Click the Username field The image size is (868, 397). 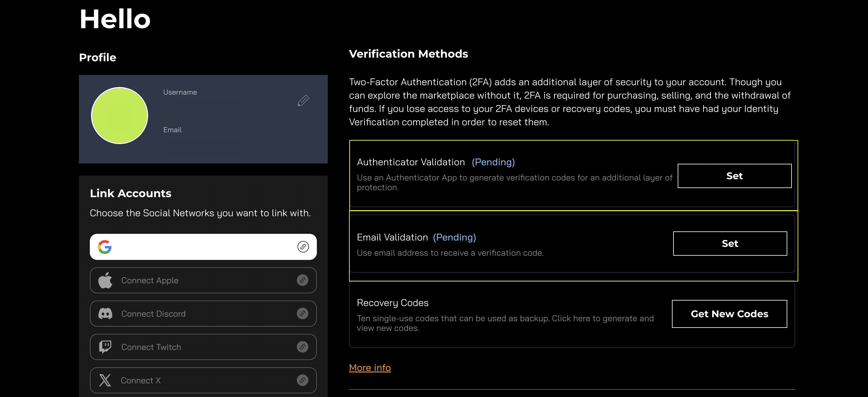pos(180,92)
